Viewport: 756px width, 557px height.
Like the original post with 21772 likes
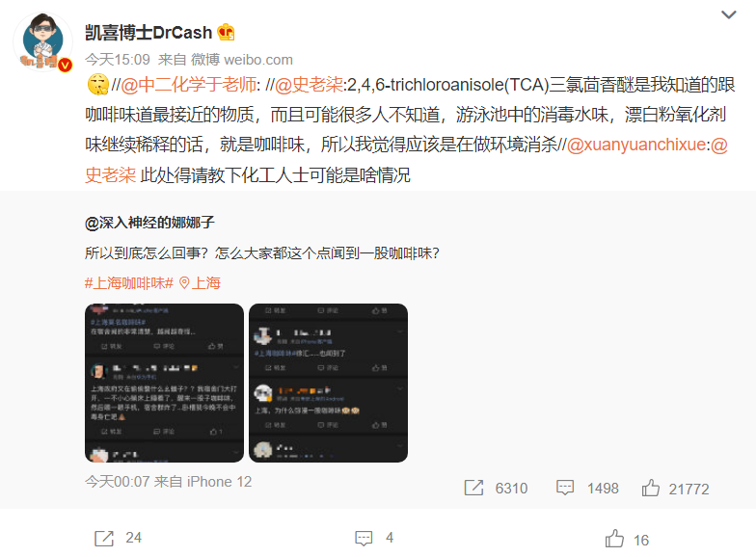click(x=675, y=488)
